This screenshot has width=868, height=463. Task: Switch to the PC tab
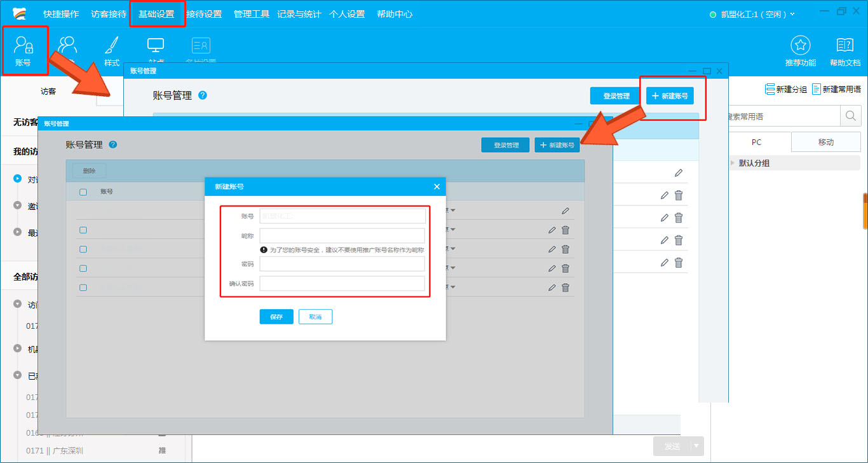point(756,142)
